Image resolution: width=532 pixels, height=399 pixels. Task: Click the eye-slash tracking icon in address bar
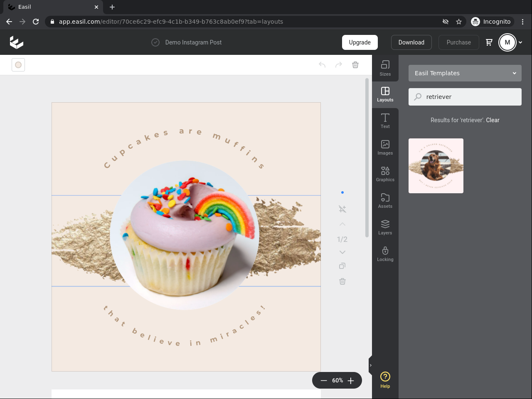click(x=446, y=22)
